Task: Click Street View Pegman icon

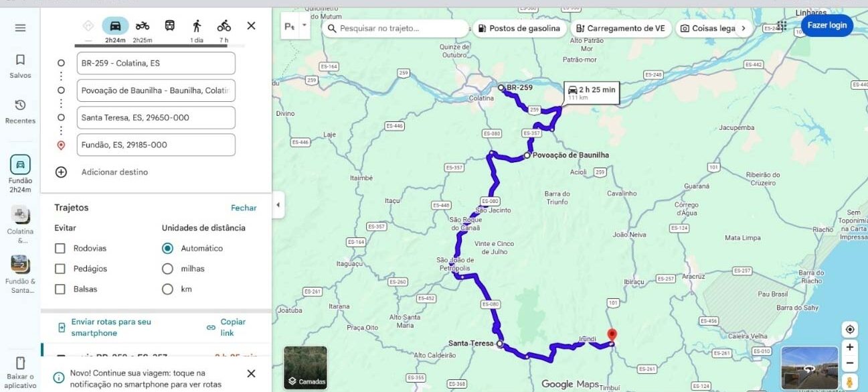Action: [849, 382]
